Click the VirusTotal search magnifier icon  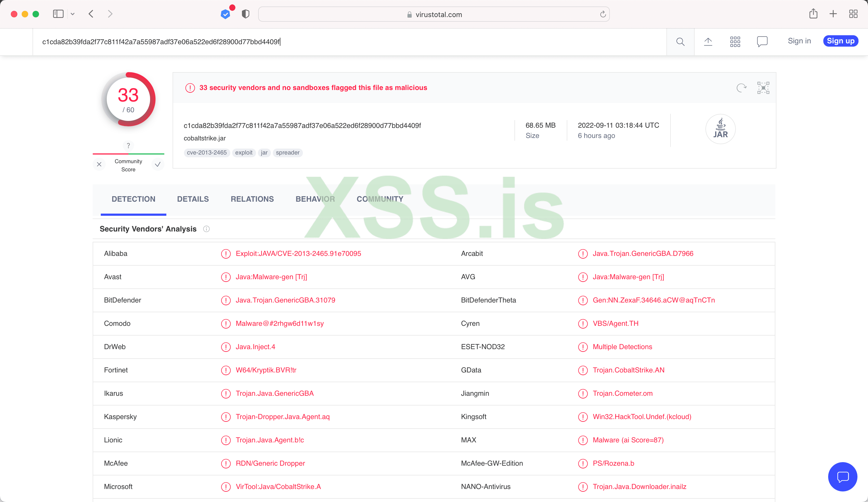[680, 42]
